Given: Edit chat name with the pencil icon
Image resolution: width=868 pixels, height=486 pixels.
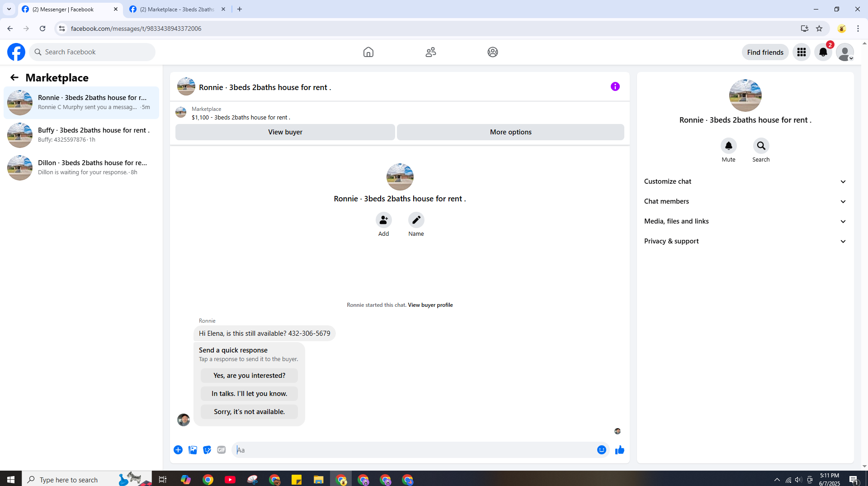Looking at the screenshot, I should tap(416, 220).
